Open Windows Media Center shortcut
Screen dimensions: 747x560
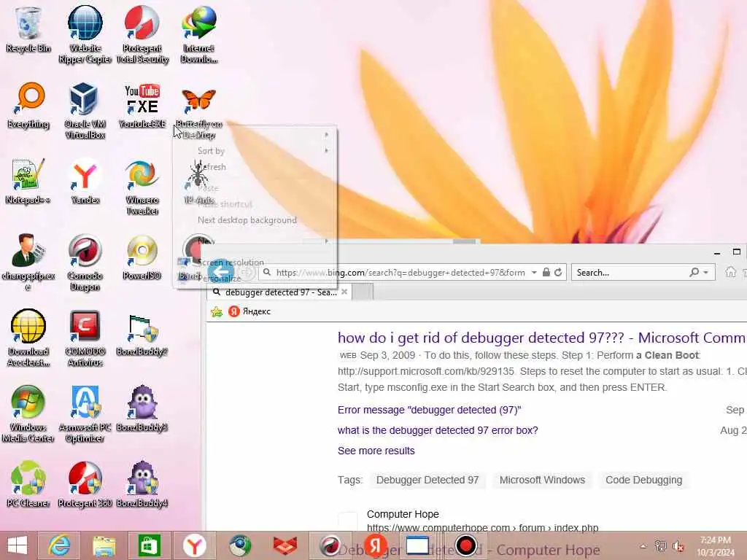coord(28,414)
